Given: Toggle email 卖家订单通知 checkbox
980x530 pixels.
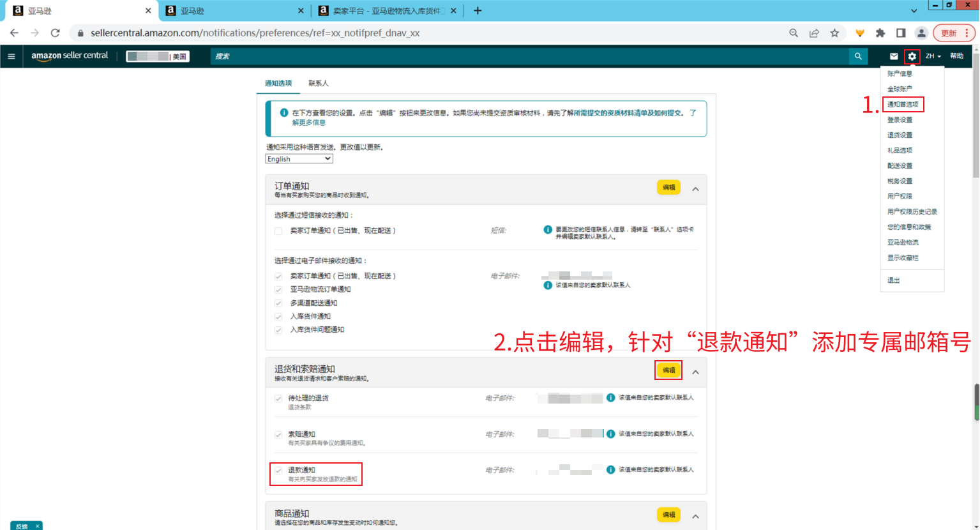Looking at the screenshot, I should [278, 276].
